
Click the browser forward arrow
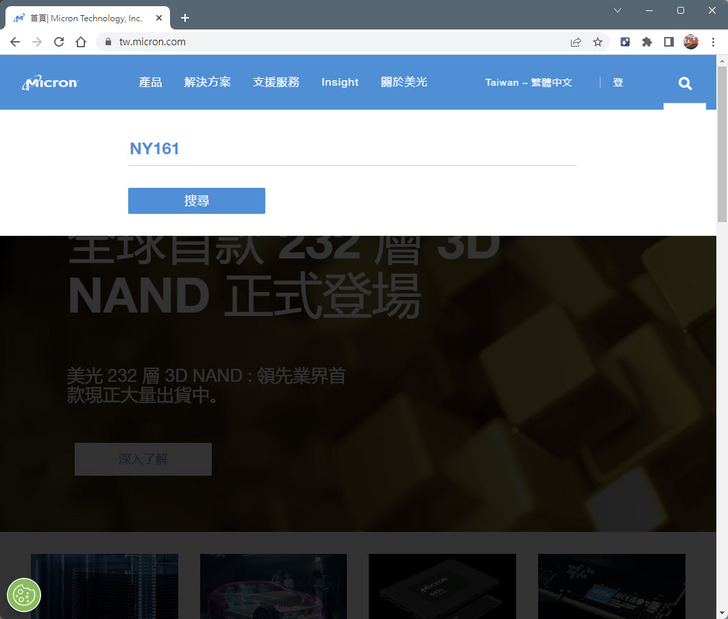(37, 42)
